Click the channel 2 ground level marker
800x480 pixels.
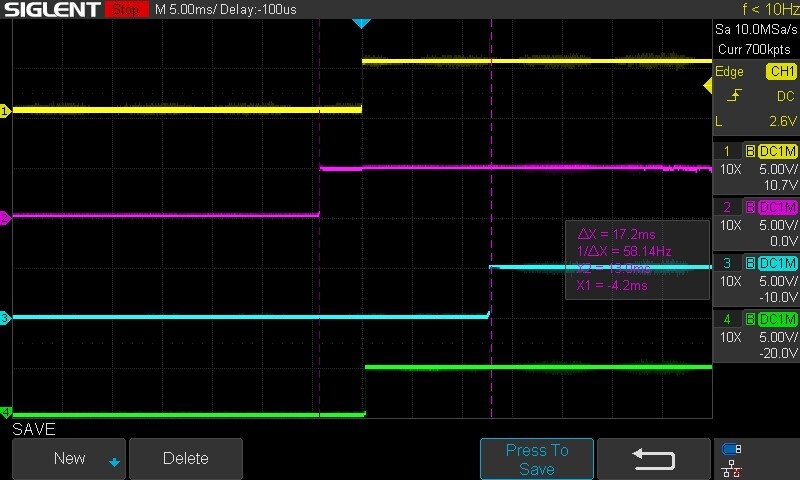click(5, 218)
